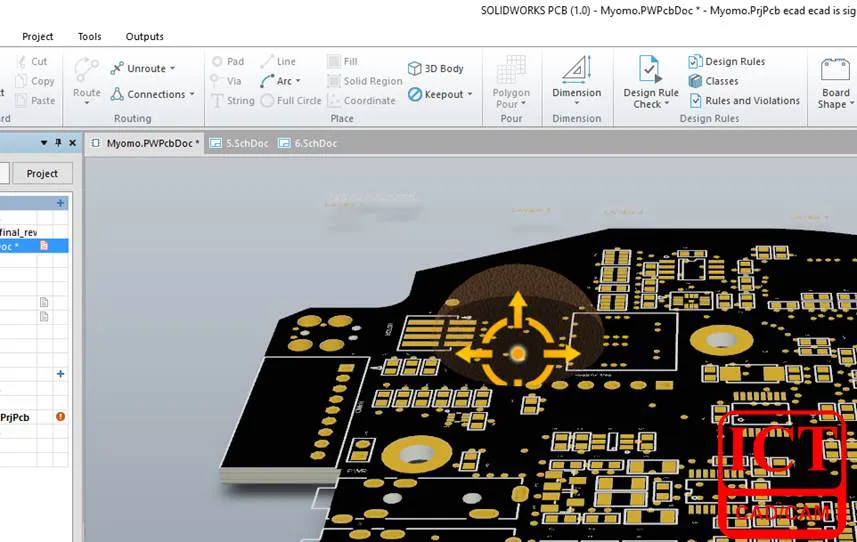Switch to the 6.SchDoc tab
The height and width of the screenshot is (542, 857).
point(308,143)
